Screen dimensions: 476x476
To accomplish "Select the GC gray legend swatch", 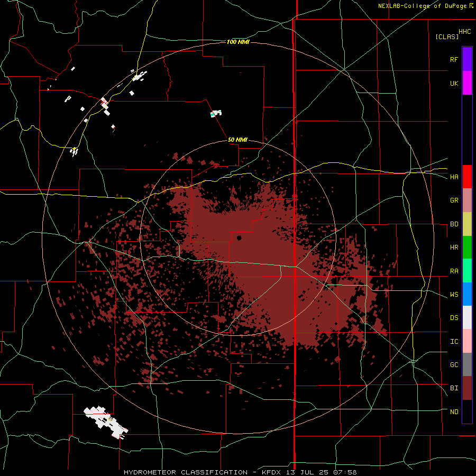I will click(x=467, y=364).
